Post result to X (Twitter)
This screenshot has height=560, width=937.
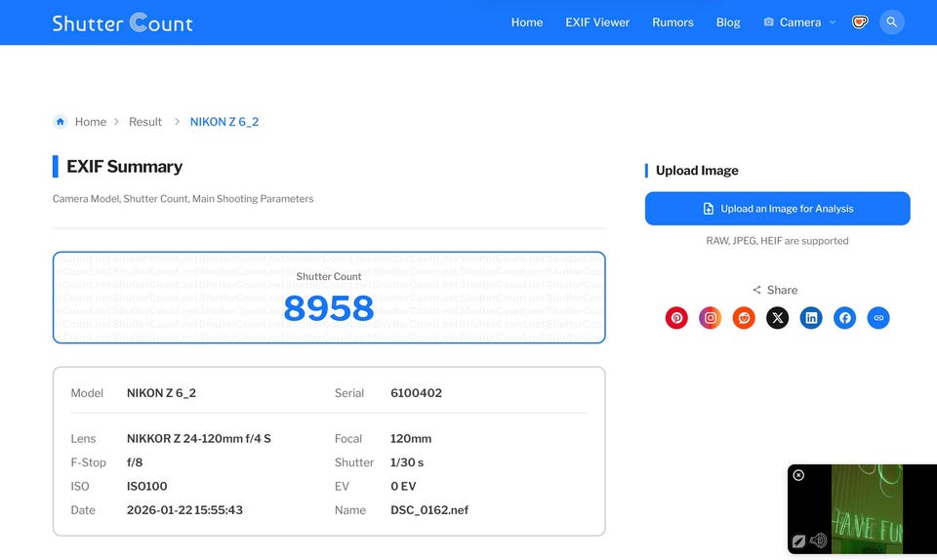tap(777, 317)
